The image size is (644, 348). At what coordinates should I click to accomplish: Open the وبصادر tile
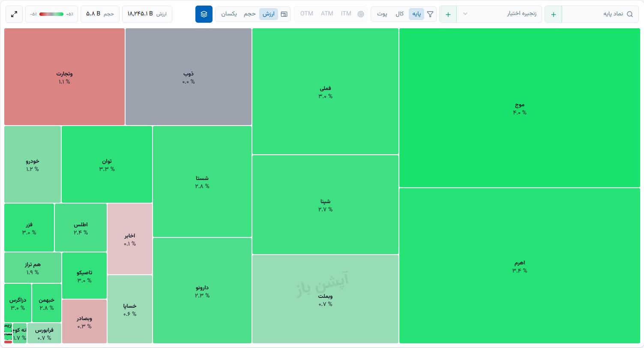point(84,321)
